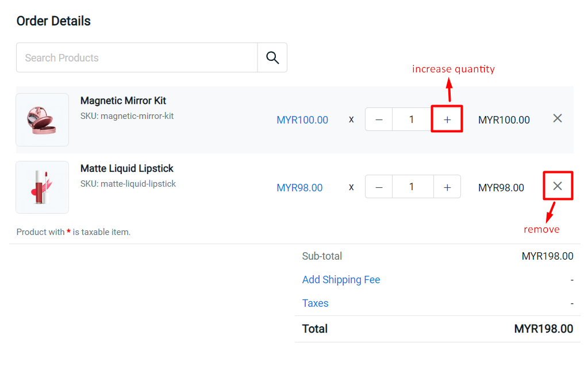Viewport: 588px width, 374px height.
Task: Click the search magnifier icon
Action: pos(272,57)
